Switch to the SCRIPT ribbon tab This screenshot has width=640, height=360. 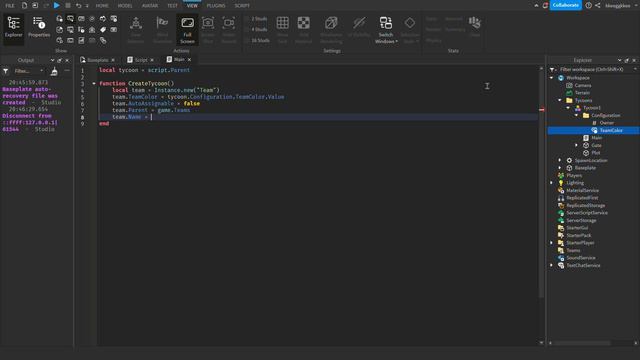(x=242, y=6)
